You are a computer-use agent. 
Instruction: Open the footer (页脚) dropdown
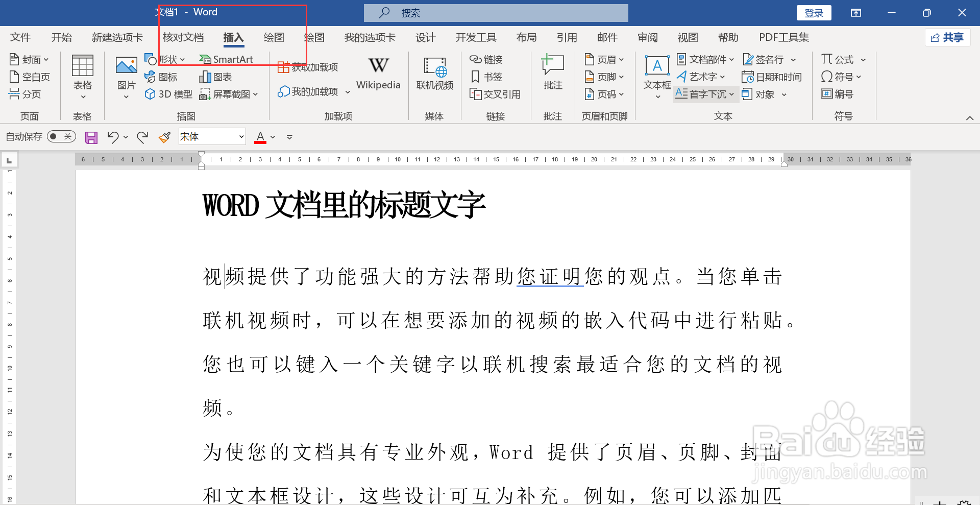click(604, 77)
